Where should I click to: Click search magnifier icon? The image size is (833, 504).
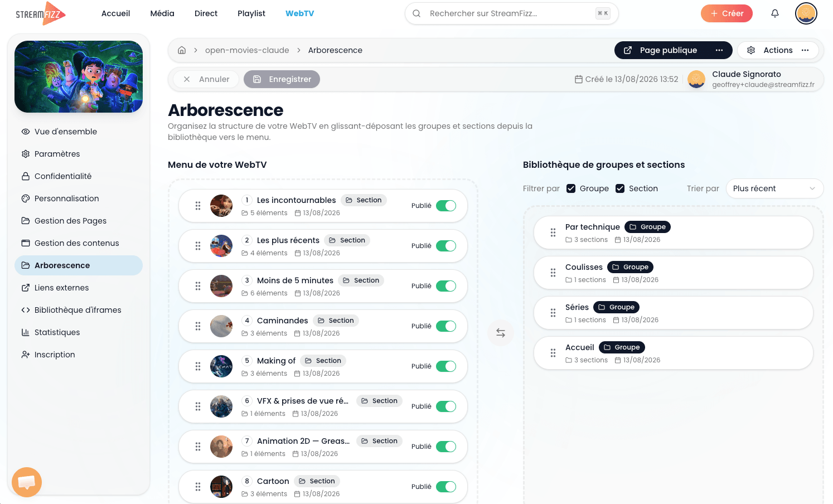(x=417, y=13)
